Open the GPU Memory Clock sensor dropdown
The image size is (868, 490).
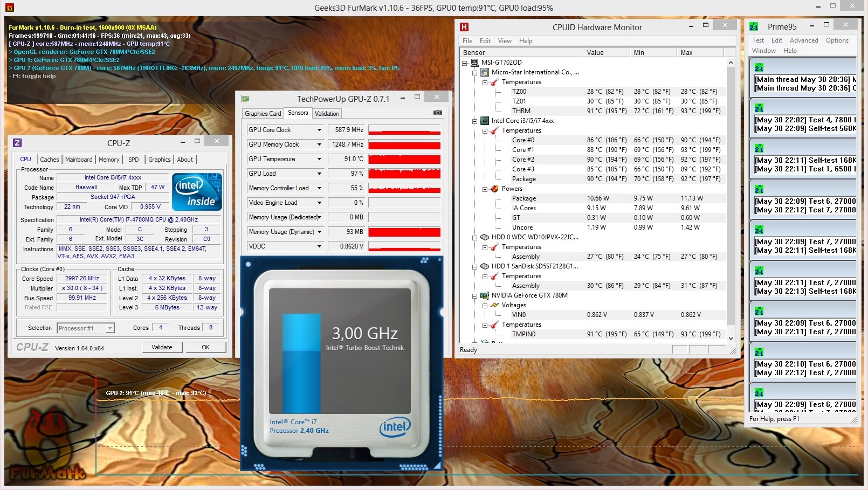click(x=319, y=144)
